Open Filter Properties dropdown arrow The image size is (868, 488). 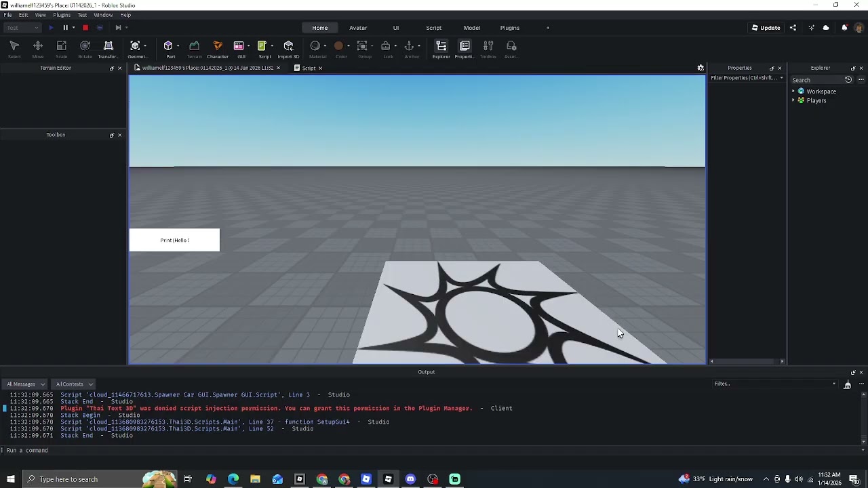pyautogui.click(x=781, y=78)
